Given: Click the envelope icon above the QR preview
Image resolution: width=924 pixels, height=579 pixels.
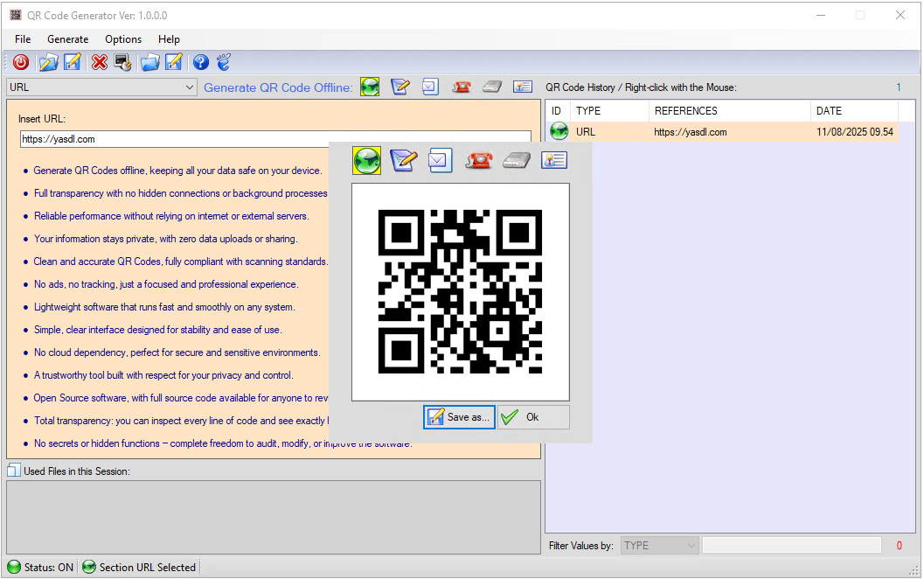Looking at the screenshot, I should coord(441,160).
